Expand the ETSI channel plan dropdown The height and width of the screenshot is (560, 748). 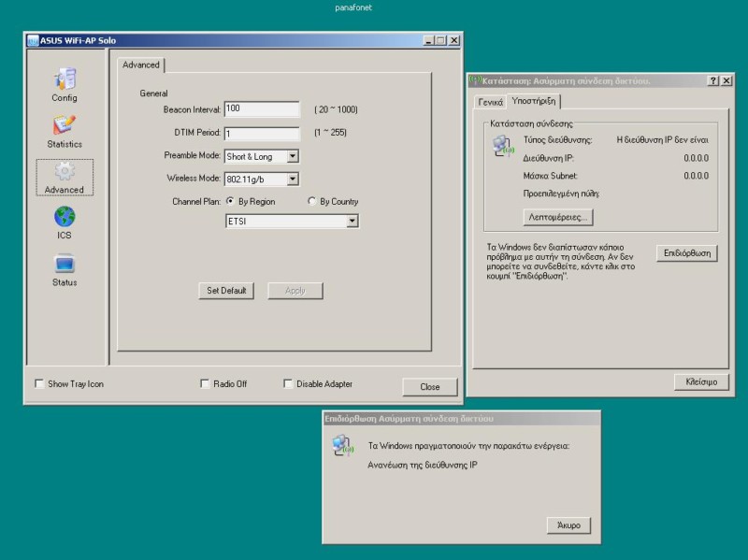pyautogui.click(x=352, y=221)
